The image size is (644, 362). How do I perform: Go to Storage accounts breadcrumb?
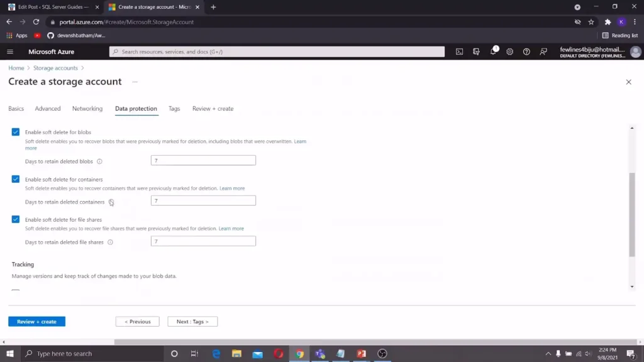tap(55, 68)
